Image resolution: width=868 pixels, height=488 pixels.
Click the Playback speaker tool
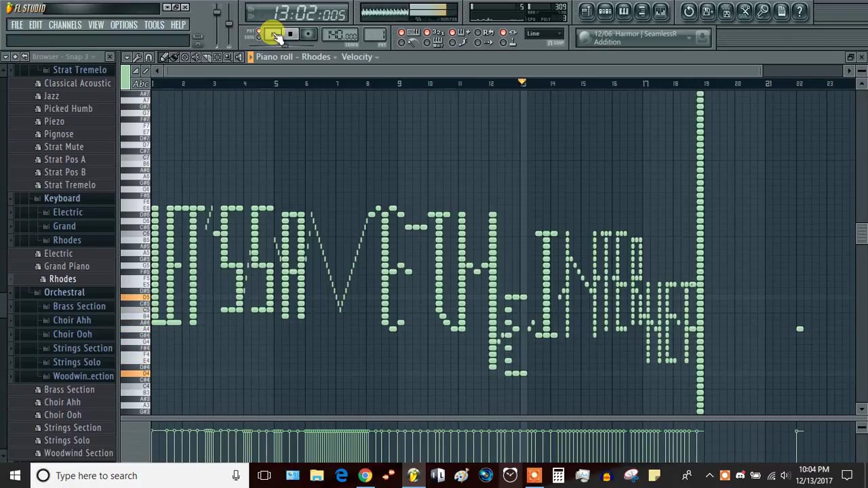point(239,57)
